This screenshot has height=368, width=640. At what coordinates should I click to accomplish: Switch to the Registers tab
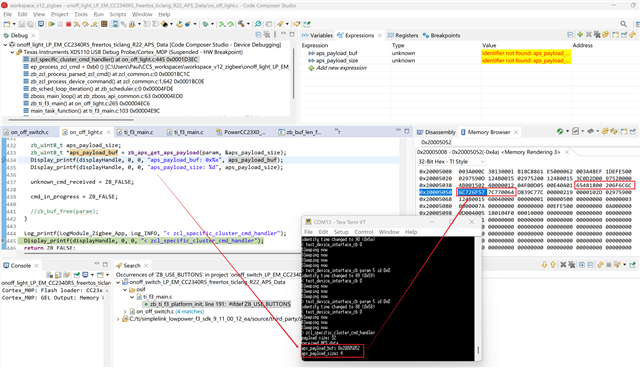(x=403, y=35)
